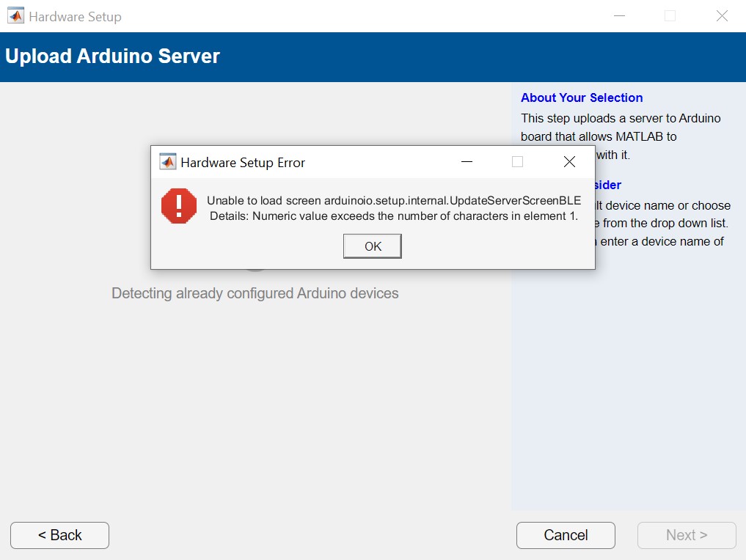Click the disabled Next button
Viewport: 746px width, 560px height.
687,535
